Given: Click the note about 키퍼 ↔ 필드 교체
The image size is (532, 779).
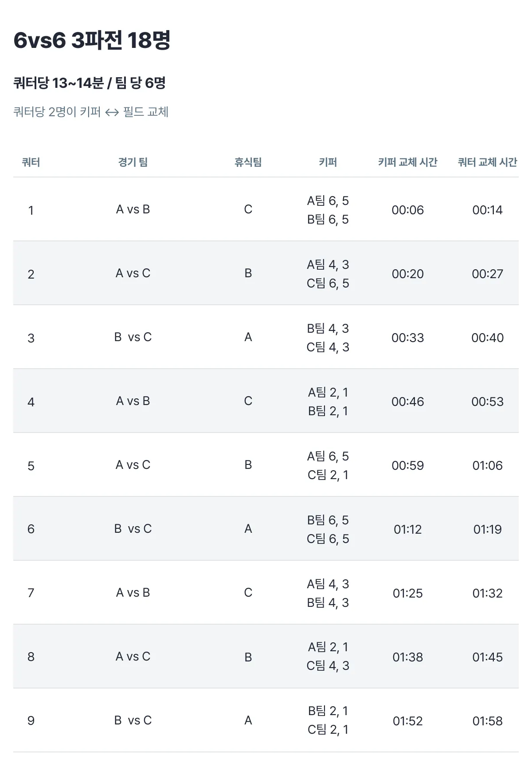Looking at the screenshot, I should click(91, 112).
